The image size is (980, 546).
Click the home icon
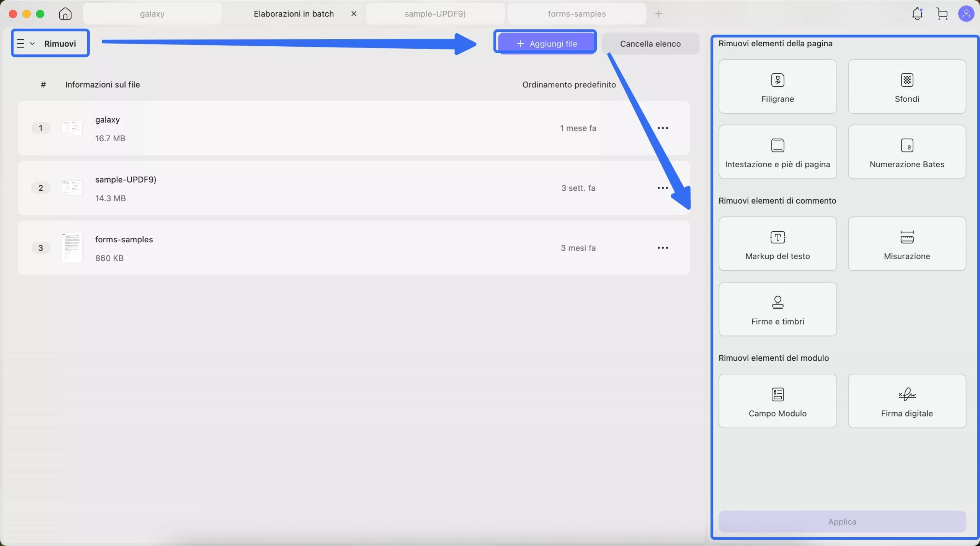coord(65,14)
